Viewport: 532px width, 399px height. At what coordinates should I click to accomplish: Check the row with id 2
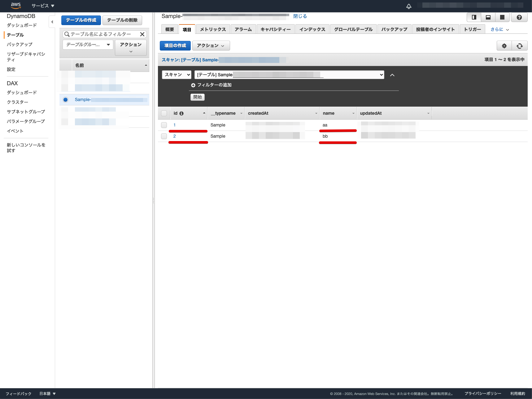pyautogui.click(x=164, y=136)
